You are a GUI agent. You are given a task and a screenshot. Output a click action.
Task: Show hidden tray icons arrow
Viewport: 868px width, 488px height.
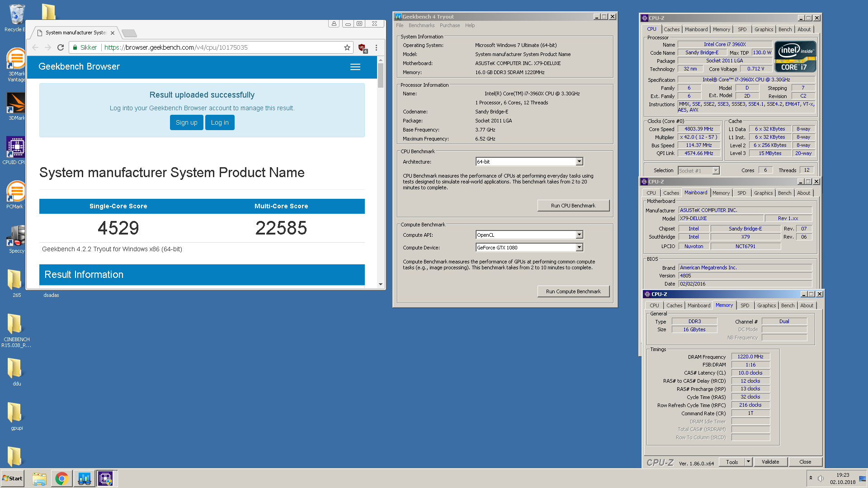[x=811, y=478]
